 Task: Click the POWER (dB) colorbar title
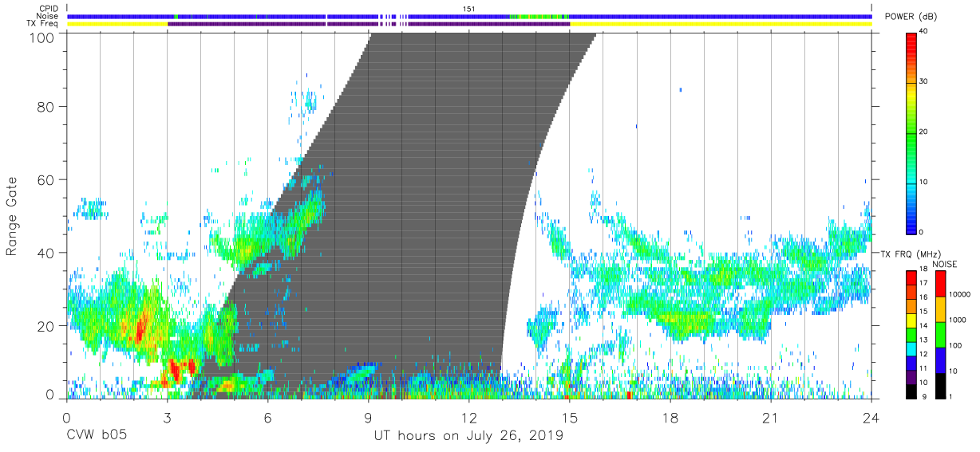point(911,17)
